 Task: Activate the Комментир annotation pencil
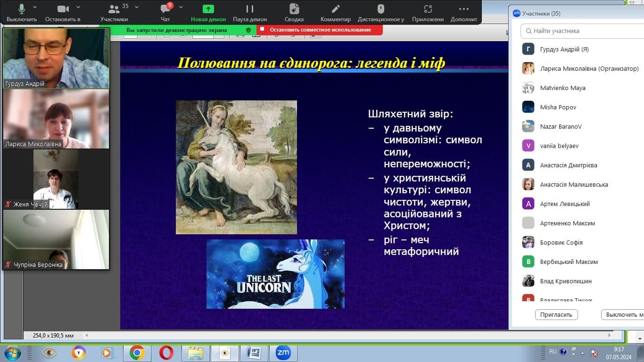click(x=336, y=13)
